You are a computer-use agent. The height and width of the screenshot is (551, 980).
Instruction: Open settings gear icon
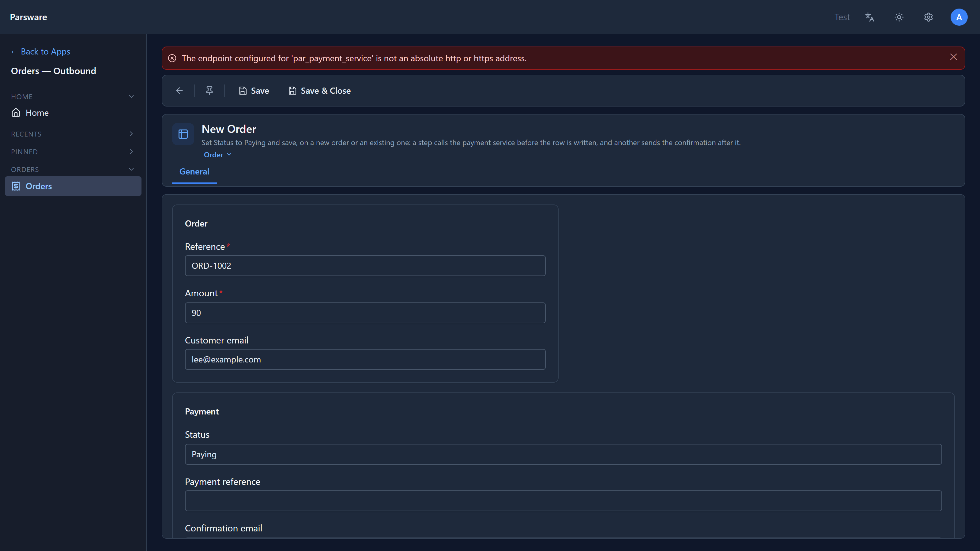929,17
